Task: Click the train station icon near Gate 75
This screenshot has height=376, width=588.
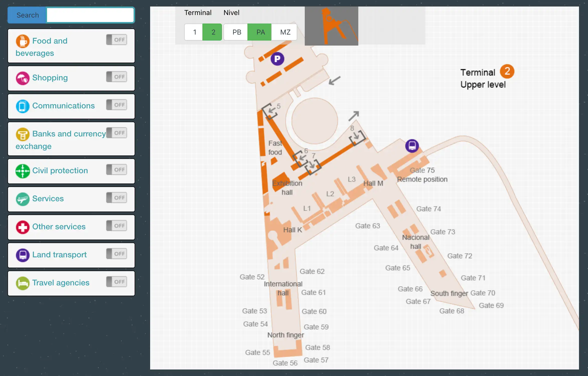Action: (412, 146)
